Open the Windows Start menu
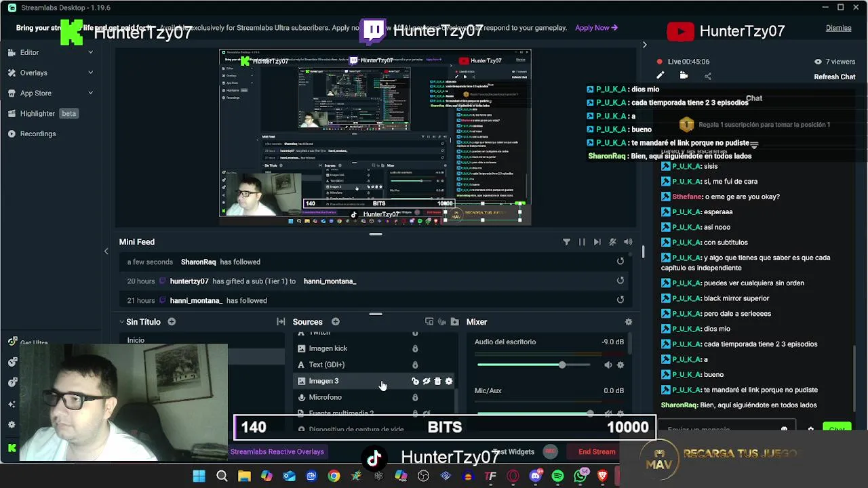 click(x=199, y=476)
